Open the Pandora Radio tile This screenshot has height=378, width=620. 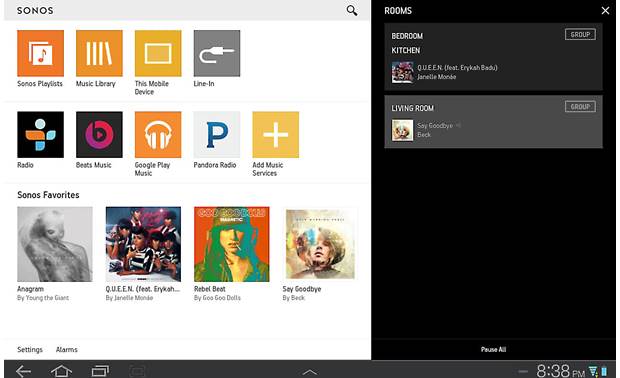(217, 135)
